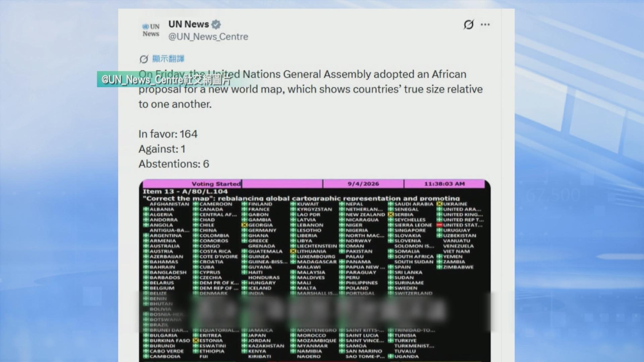Click SOUTH AFRICA on the voting board
644x362 pixels.
tap(414, 256)
